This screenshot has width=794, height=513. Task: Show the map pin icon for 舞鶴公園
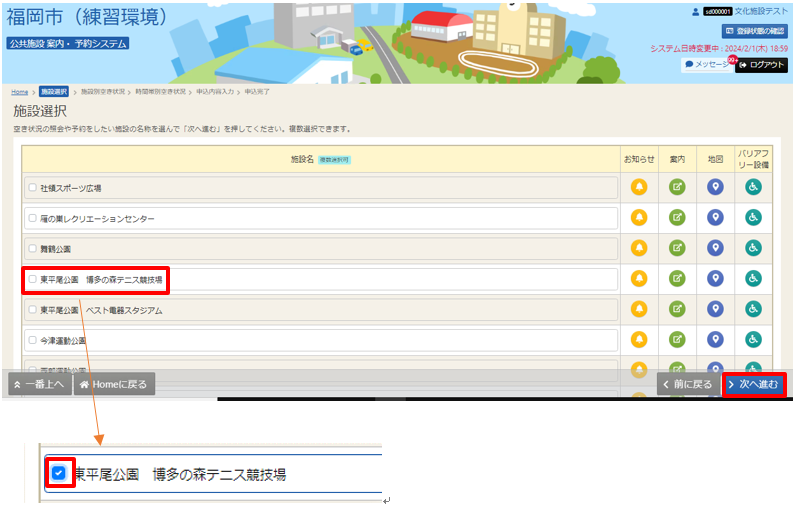click(x=715, y=248)
